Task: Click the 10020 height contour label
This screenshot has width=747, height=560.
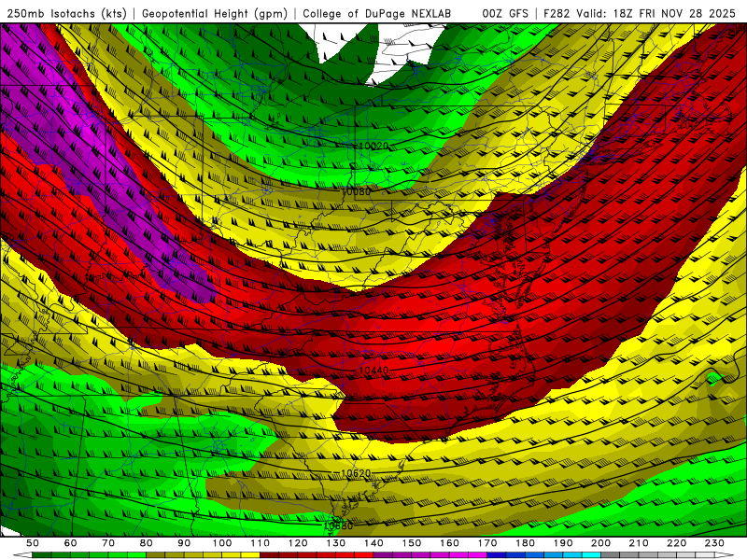Action: tap(373, 146)
